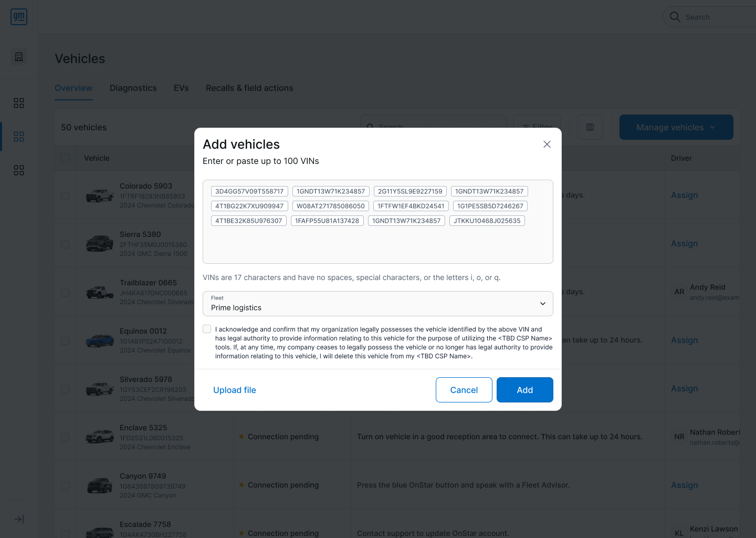Assign a driver to Canyon 9749
The height and width of the screenshot is (538, 756).
tap(685, 485)
